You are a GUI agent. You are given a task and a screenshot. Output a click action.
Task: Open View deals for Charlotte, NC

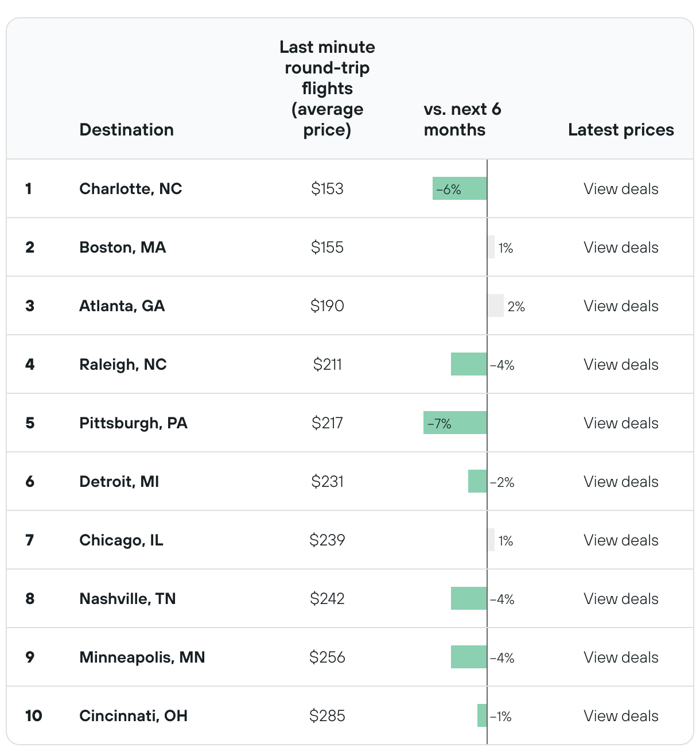(x=621, y=189)
